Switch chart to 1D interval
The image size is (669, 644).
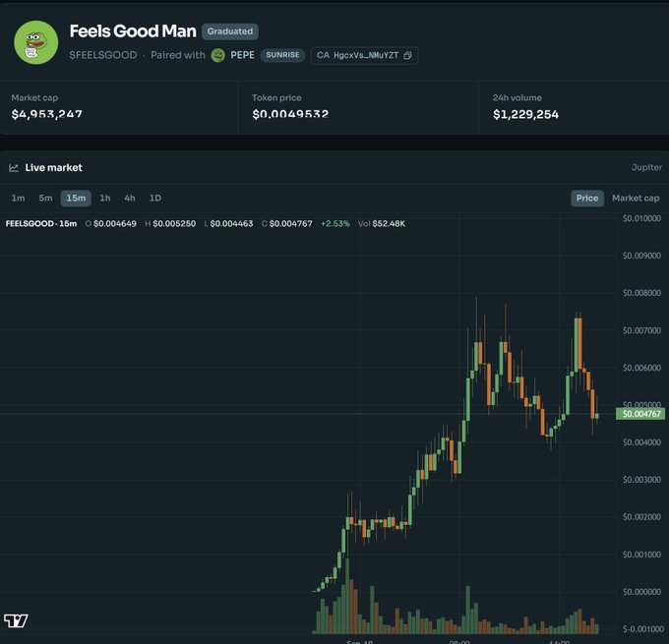[155, 198]
